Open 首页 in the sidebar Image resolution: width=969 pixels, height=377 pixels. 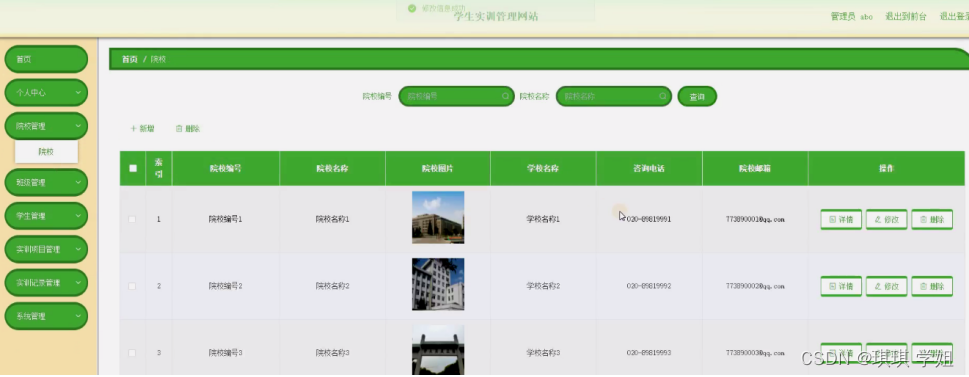46,59
